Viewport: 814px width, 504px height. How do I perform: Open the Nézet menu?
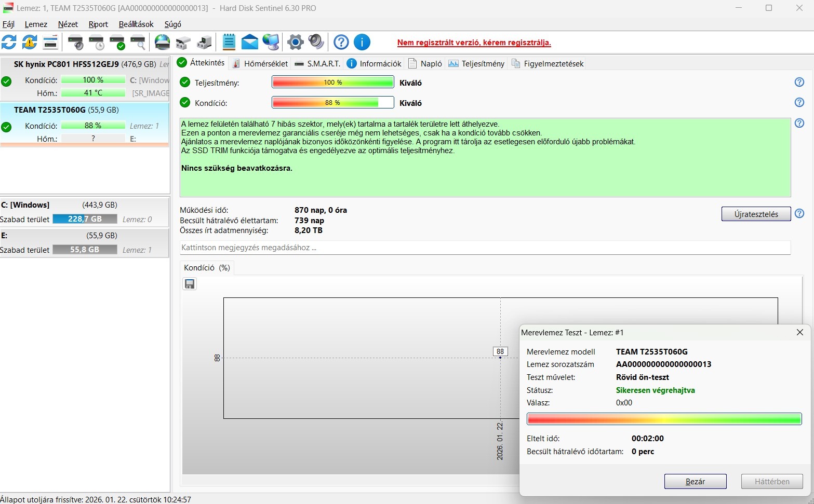(68, 24)
